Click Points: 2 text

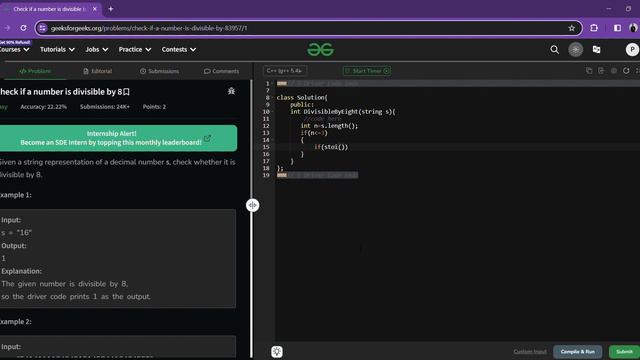pyautogui.click(x=154, y=107)
